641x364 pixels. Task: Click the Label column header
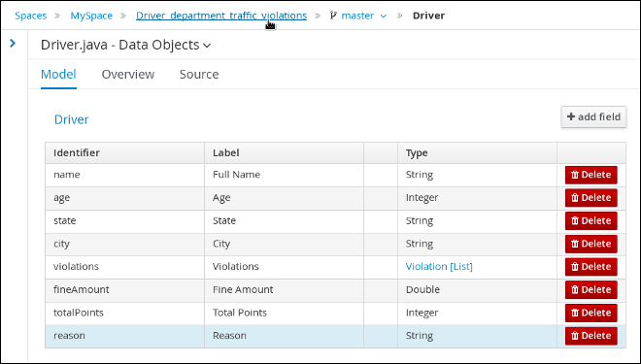pos(285,153)
